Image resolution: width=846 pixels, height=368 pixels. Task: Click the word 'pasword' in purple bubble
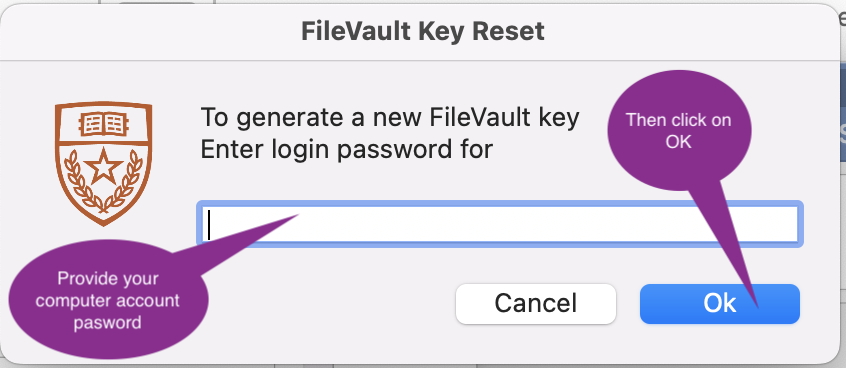[x=107, y=322]
